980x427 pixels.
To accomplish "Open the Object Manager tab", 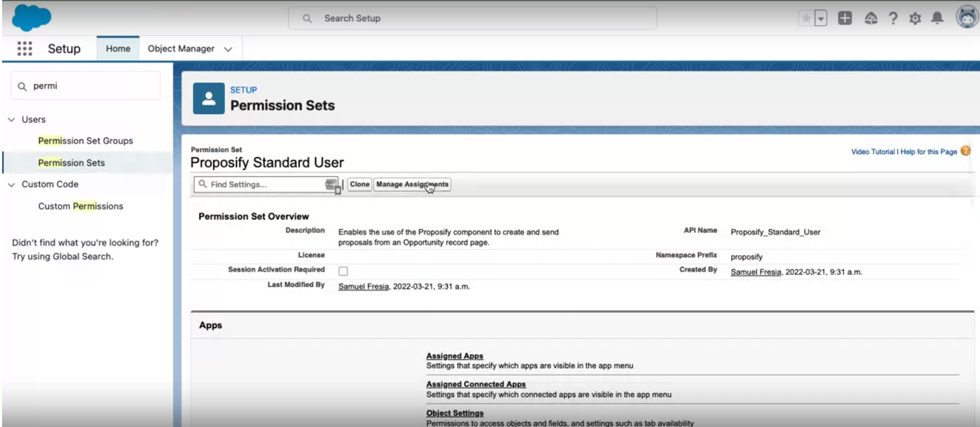I will (x=181, y=48).
